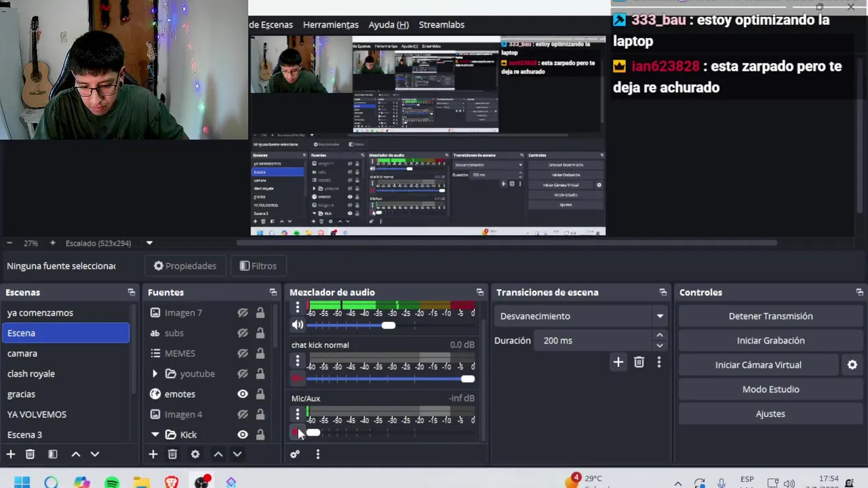The width and height of the screenshot is (868, 488).
Task: Open options dots for Mic/Aux channel
Action: click(297, 414)
